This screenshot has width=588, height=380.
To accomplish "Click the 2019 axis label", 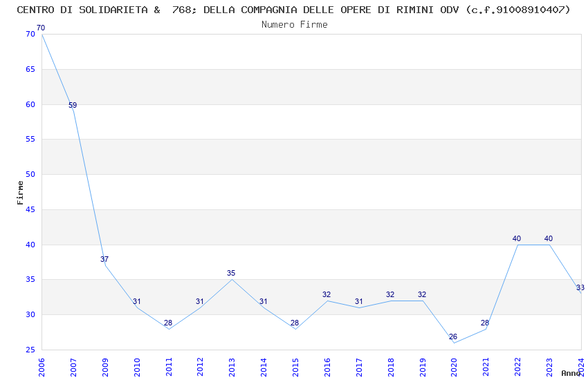I will coord(422,368).
